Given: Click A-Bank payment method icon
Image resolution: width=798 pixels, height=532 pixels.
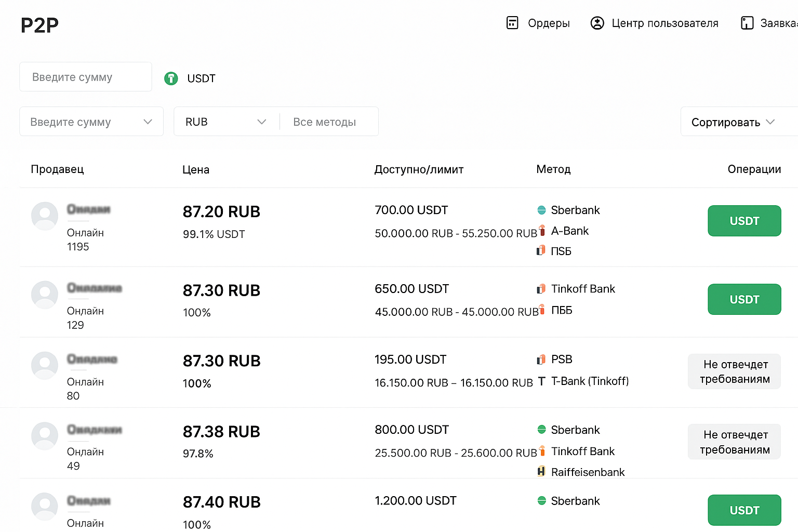Looking at the screenshot, I should pyautogui.click(x=542, y=230).
